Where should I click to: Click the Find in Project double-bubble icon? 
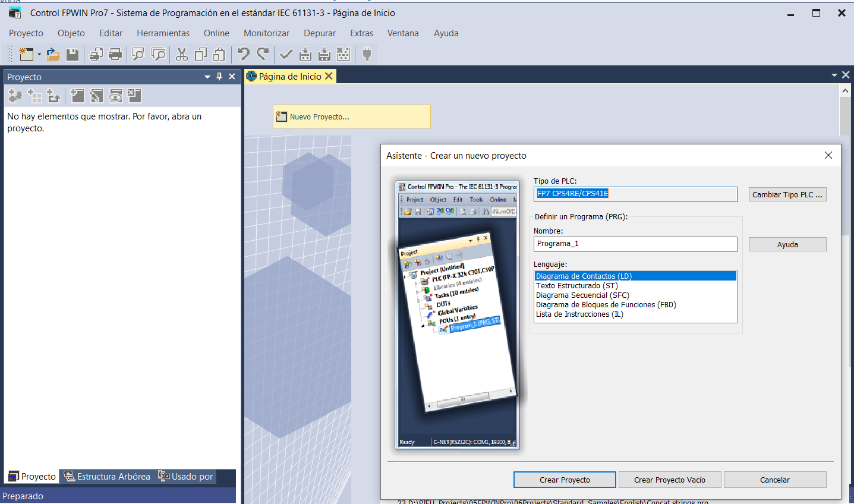coord(158,55)
